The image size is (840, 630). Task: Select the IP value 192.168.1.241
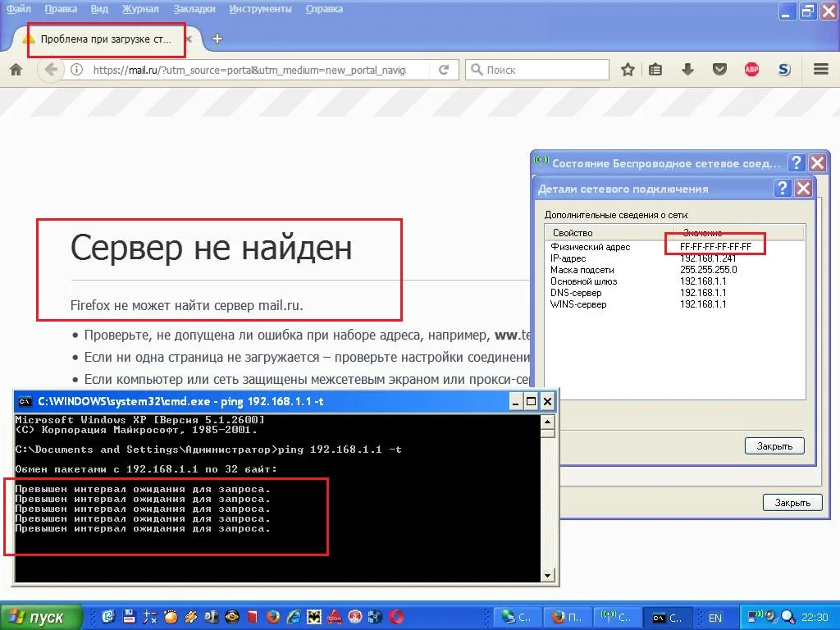pos(708,258)
